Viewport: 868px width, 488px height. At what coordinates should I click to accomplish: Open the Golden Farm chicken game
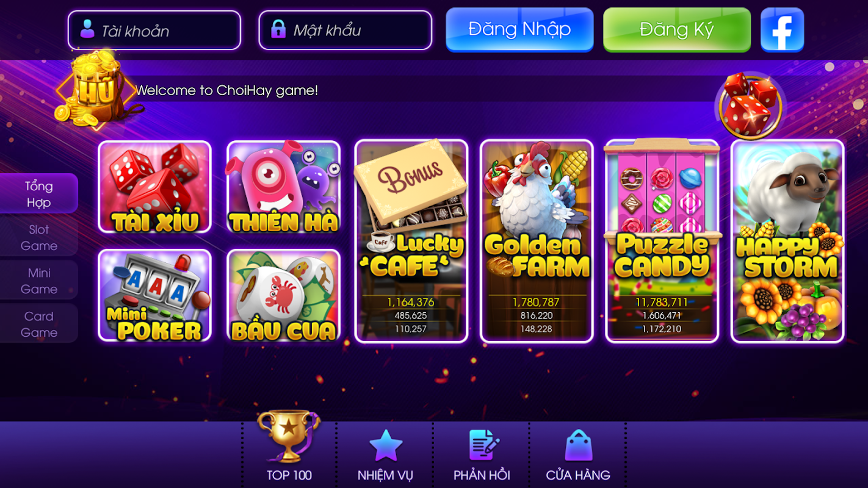[x=537, y=242]
